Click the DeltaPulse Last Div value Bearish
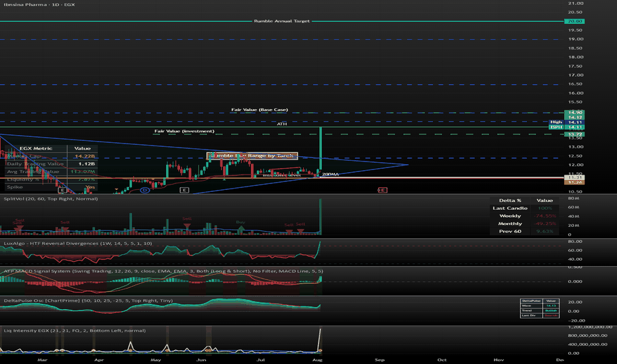The height and width of the screenshot is (364, 617). (x=551, y=315)
